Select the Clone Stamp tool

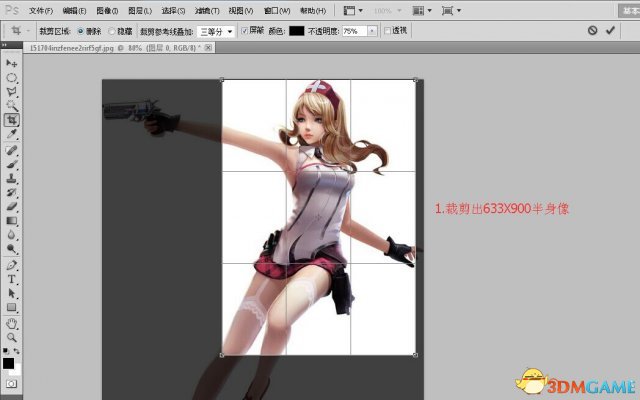click(11, 178)
